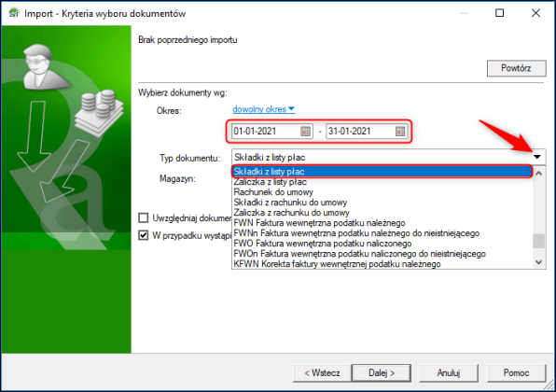Click the end date field 31-01-2021

point(367,132)
